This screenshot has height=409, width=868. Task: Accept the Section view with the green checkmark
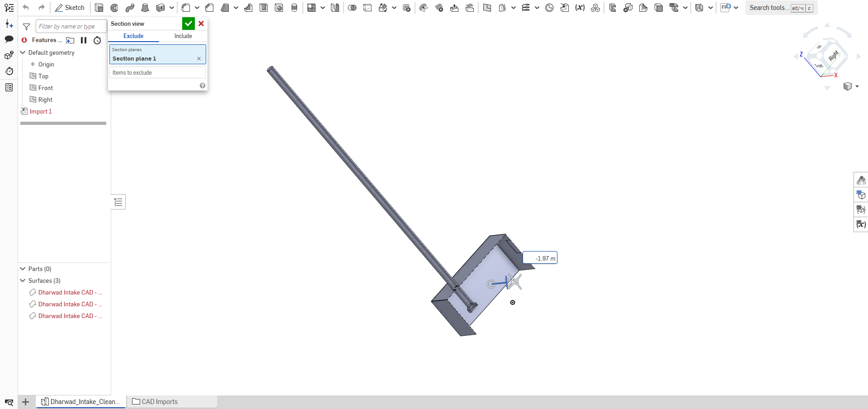(x=189, y=24)
